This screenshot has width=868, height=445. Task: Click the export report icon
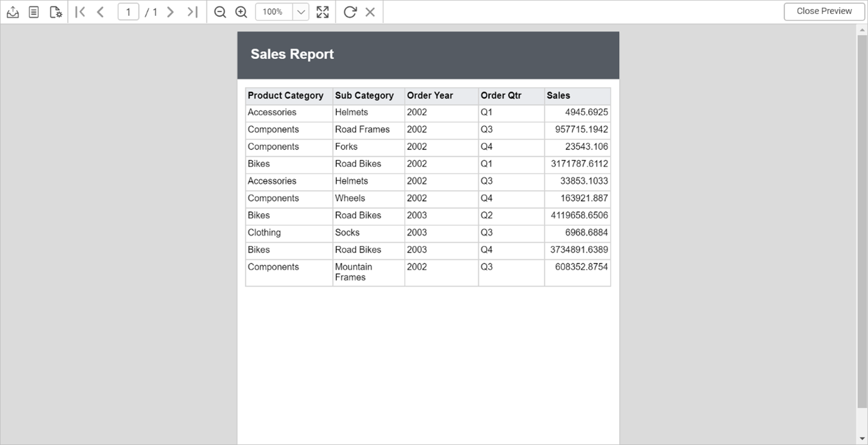coord(13,12)
